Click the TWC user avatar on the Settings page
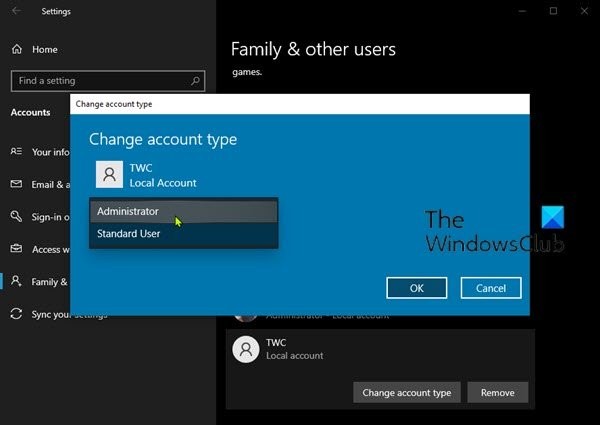Screen dimensions: 600x425 [246, 349]
